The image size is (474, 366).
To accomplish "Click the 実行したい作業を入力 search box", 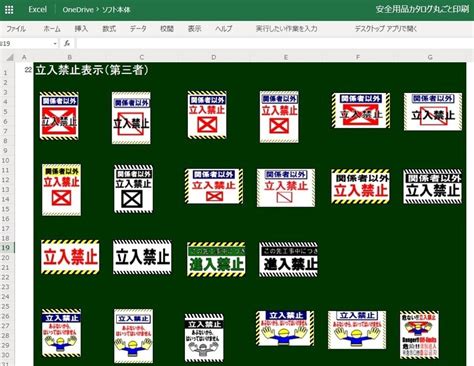I will pos(286,29).
